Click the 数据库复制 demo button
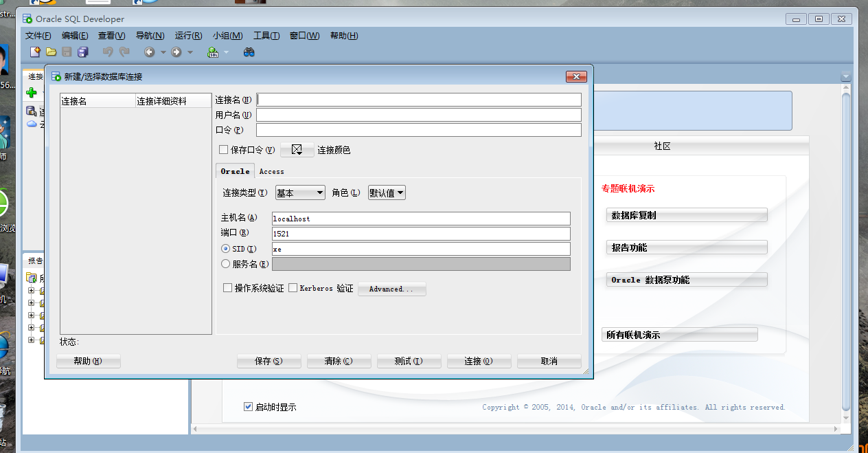868x453 pixels. tap(686, 215)
